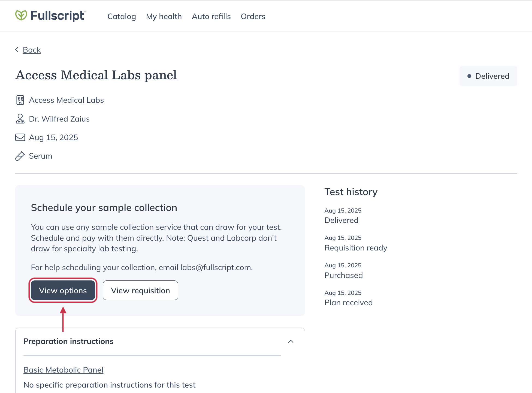This screenshot has height=393, width=532.
Task: Click the Serum test tube icon
Action: (x=20, y=156)
